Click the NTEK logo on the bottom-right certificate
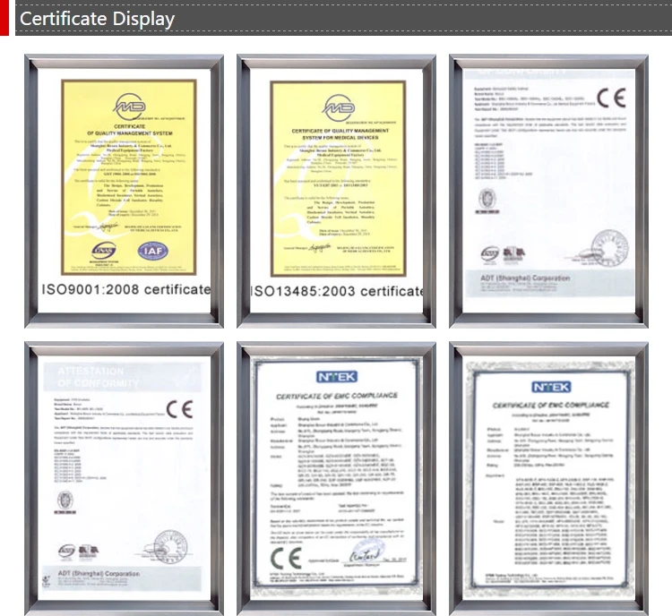The height and width of the screenshot is (616, 672). click(x=551, y=388)
